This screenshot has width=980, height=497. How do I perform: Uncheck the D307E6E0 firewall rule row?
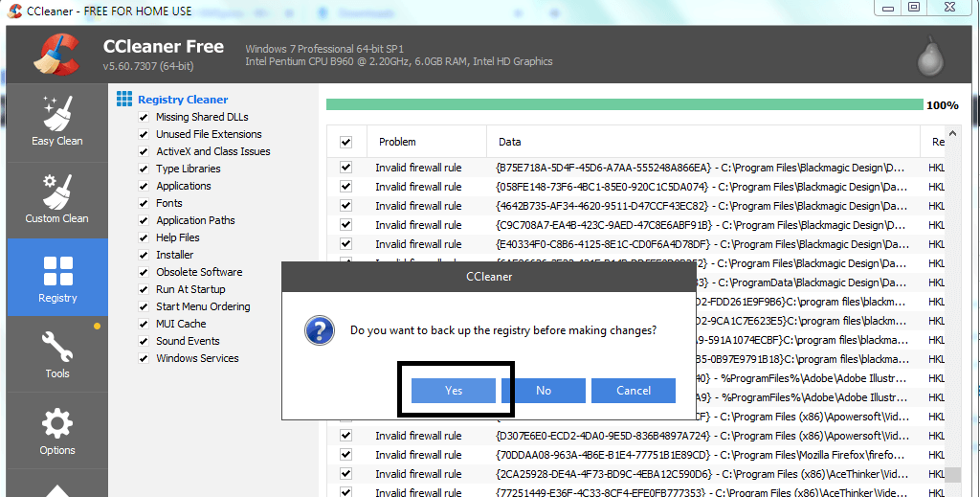pyautogui.click(x=345, y=436)
